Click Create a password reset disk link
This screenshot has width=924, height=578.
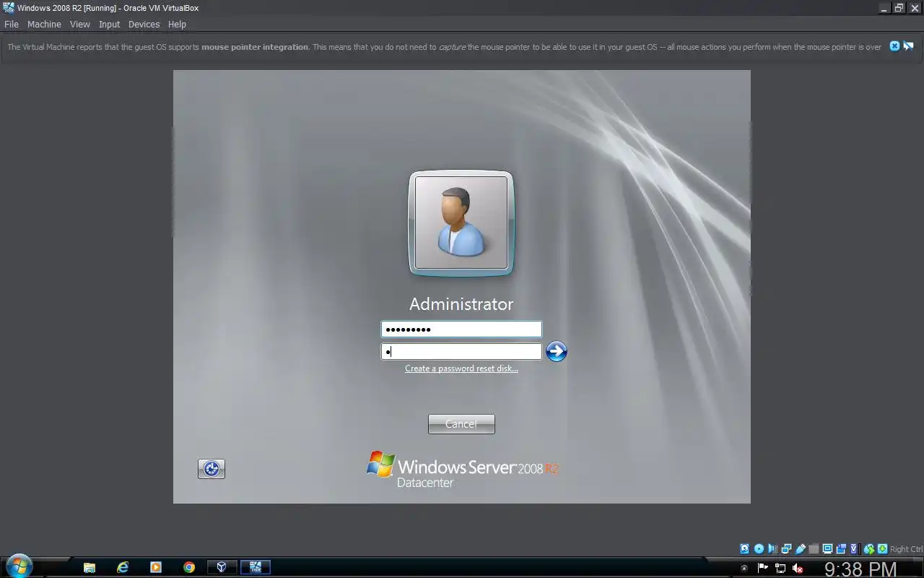click(x=461, y=368)
